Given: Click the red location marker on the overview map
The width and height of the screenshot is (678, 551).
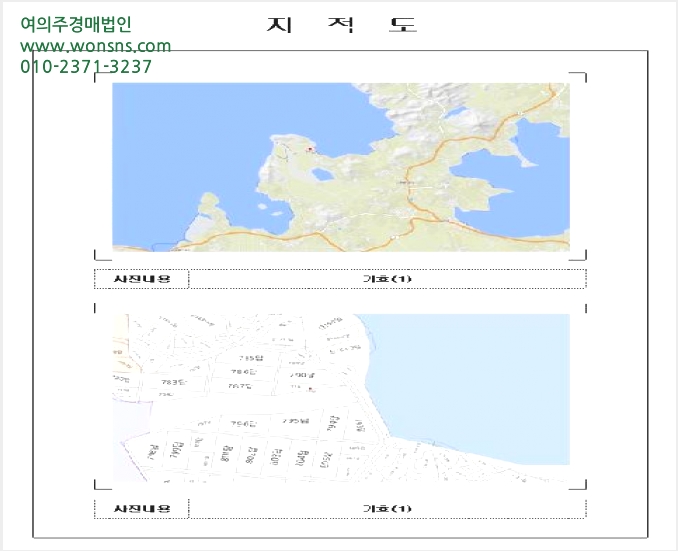Looking at the screenshot, I should [310, 150].
